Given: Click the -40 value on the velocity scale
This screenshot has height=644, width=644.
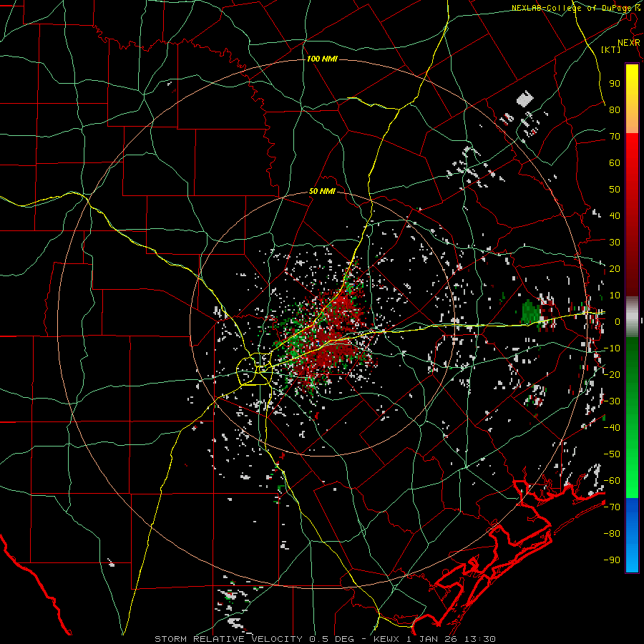Looking at the screenshot, I should [612, 428].
